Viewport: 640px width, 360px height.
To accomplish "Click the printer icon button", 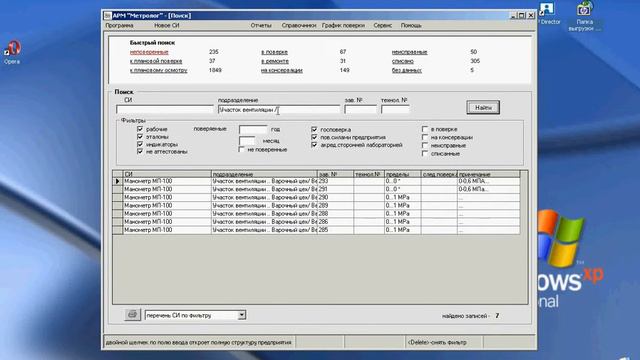I will click(132, 315).
